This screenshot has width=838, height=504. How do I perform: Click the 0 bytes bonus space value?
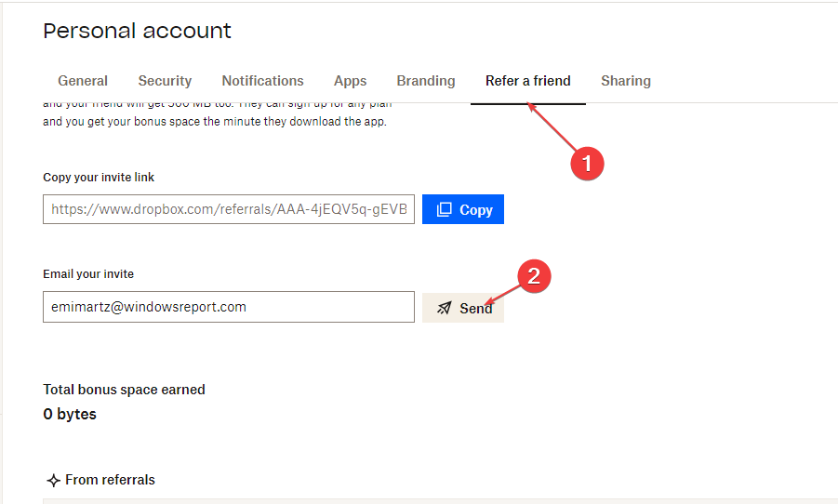point(70,414)
